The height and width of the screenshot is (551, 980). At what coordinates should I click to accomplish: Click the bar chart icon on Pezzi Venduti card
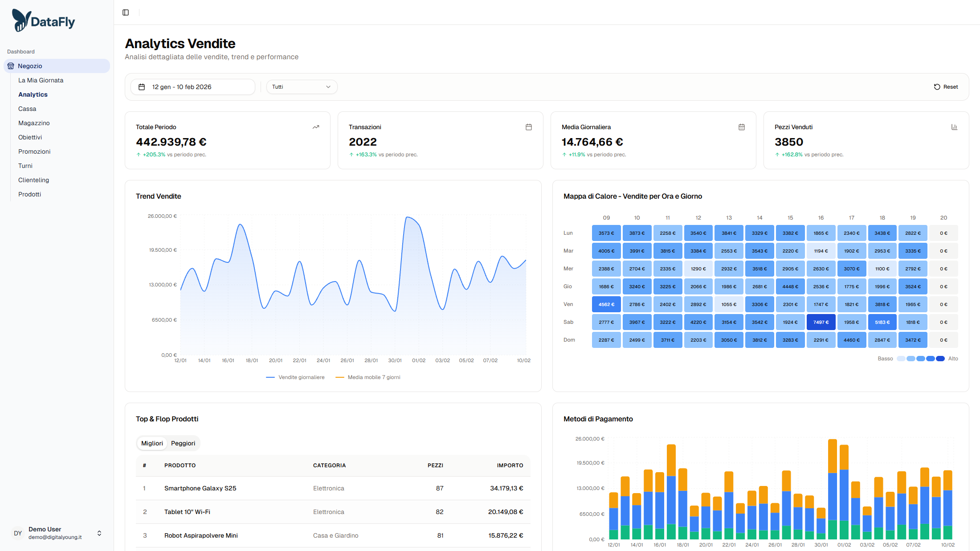[x=954, y=127]
